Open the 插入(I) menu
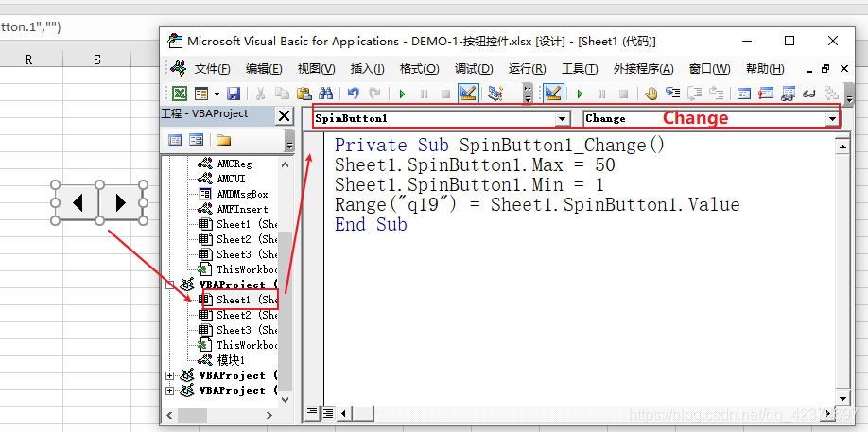The image size is (868, 432). coord(367,69)
